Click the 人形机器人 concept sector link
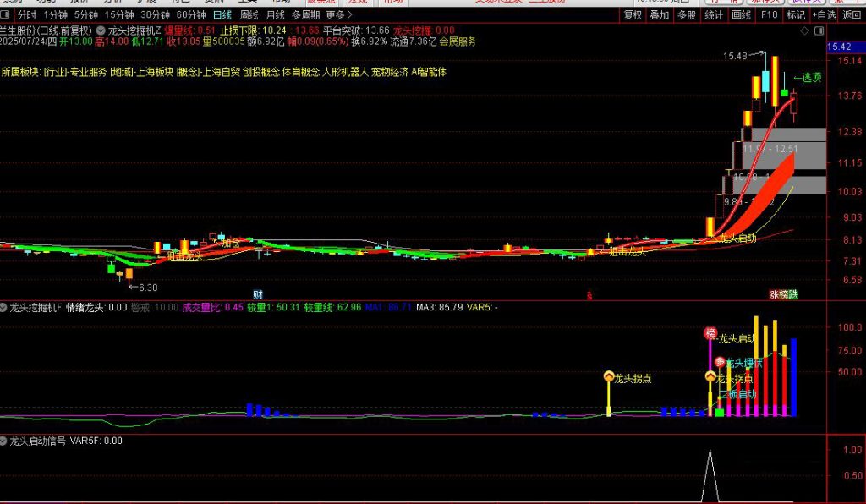Screen dimensions: 866x504 pos(345,73)
